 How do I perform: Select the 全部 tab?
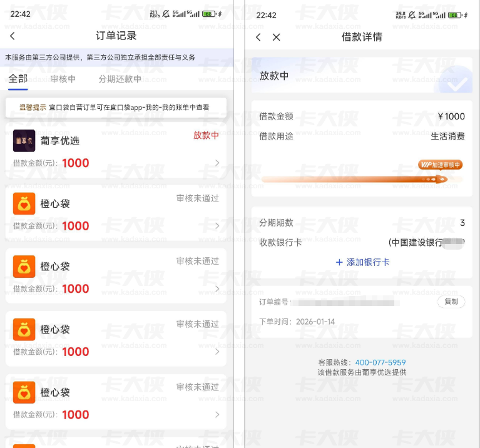pos(18,79)
